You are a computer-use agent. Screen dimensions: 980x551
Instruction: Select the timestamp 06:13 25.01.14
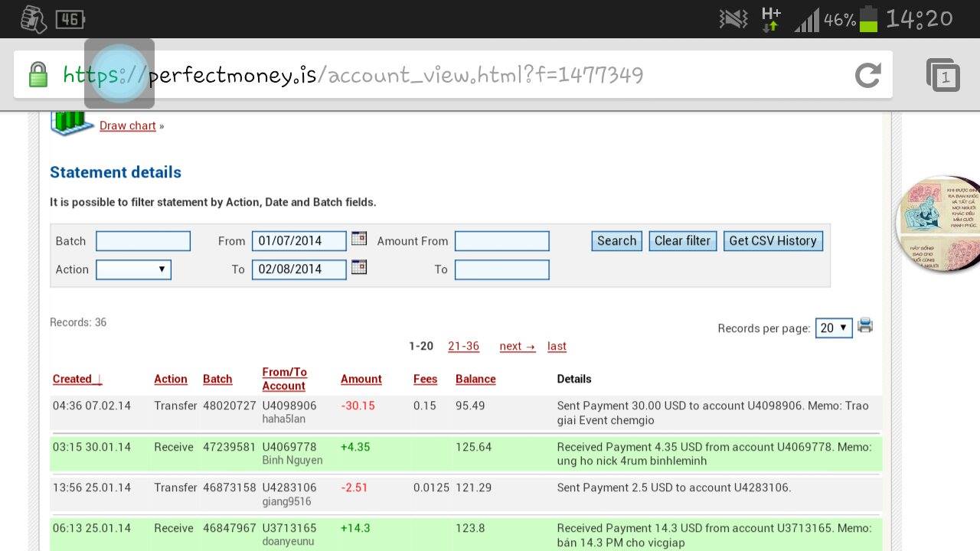pyautogui.click(x=92, y=528)
